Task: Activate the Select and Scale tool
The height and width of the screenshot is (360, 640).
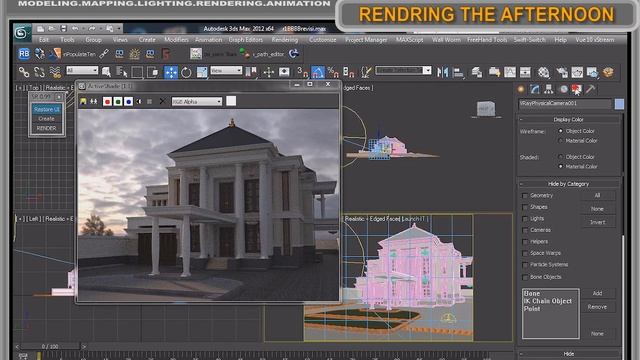Action: coord(202,72)
